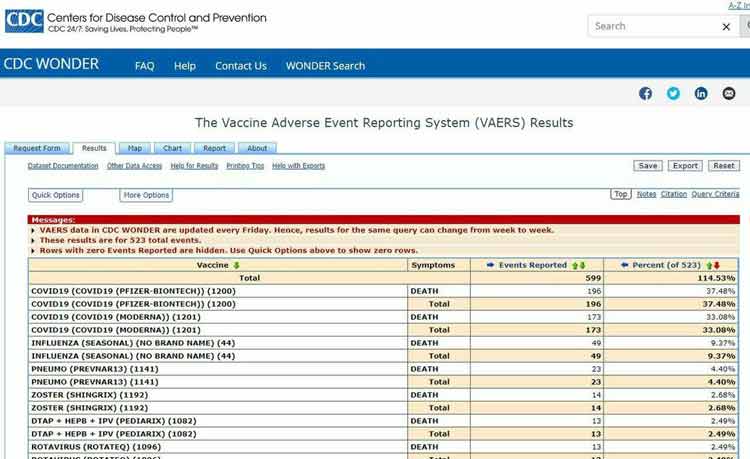Viewport: 750px width, 459px height.
Task: Click inside the Search input field
Action: tap(655, 26)
